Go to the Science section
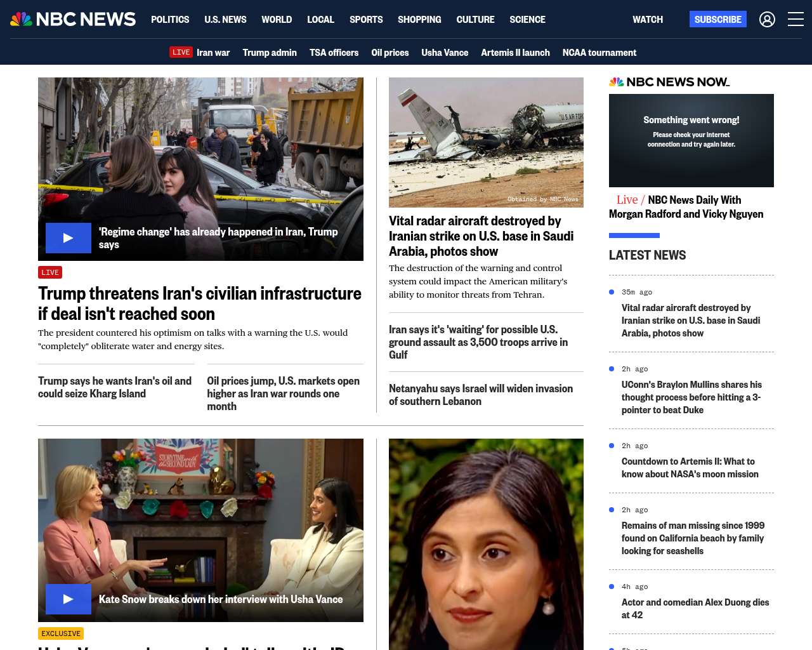812x650 pixels. (527, 20)
